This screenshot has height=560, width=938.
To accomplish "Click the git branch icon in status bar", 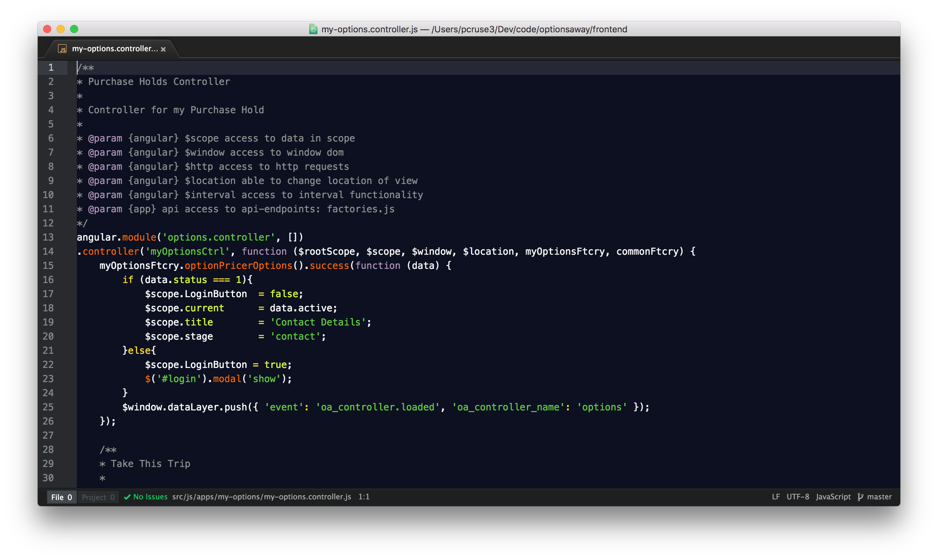I will click(x=860, y=497).
